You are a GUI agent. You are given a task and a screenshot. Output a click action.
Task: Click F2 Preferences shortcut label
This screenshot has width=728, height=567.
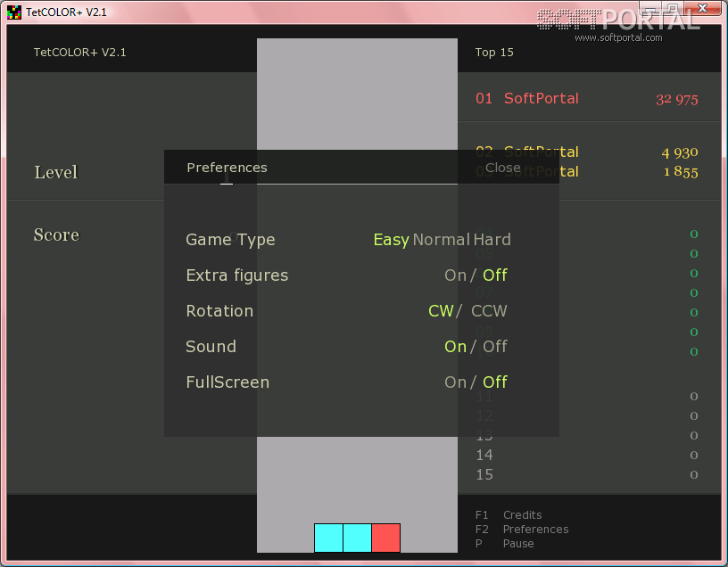(x=522, y=530)
